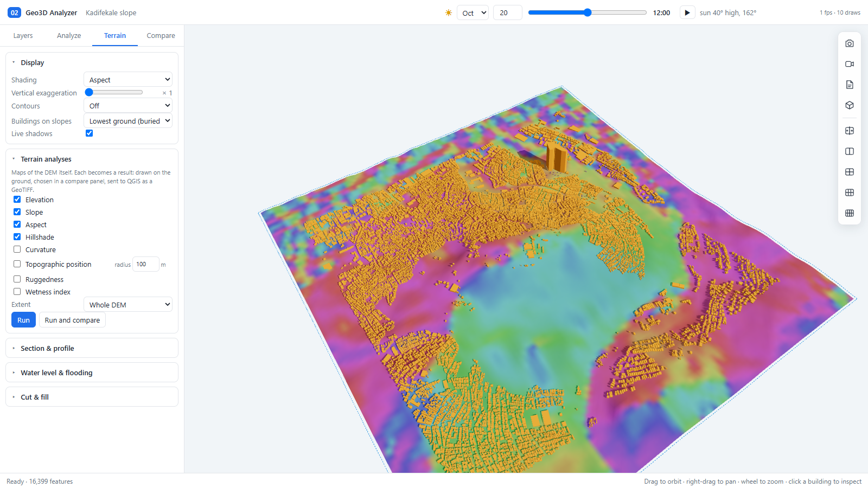Open the month dropdown showing Oct

tap(473, 12)
